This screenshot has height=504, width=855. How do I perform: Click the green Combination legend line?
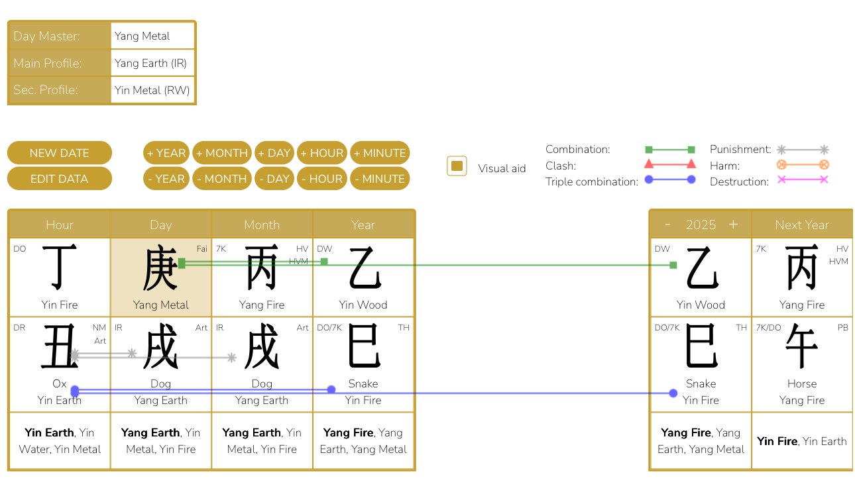[669, 150]
